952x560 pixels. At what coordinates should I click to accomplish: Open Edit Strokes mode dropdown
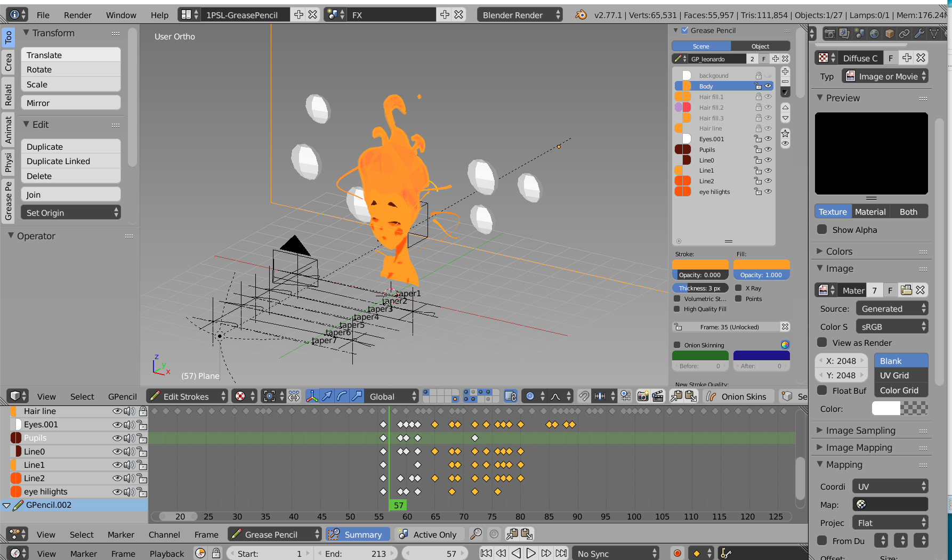[x=187, y=396]
